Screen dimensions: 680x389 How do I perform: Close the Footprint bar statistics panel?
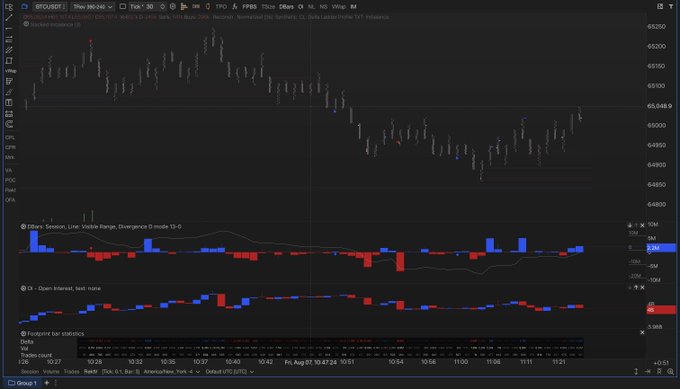[x=642, y=332]
